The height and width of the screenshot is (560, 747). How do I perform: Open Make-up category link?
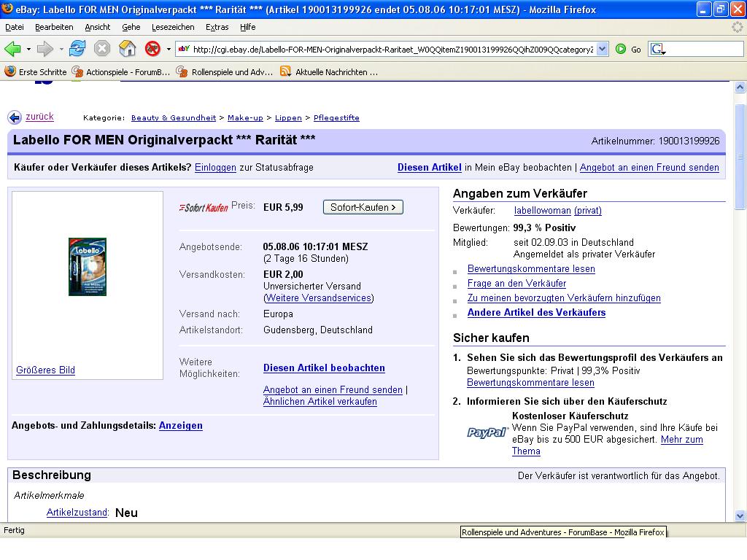coord(245,117)
